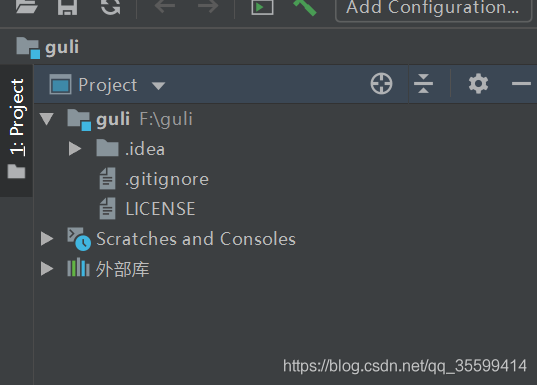The height and width of the screenshot is (385, 537).
Task: Toggle the 1: Project side tab
Action: tap(16, 128)
